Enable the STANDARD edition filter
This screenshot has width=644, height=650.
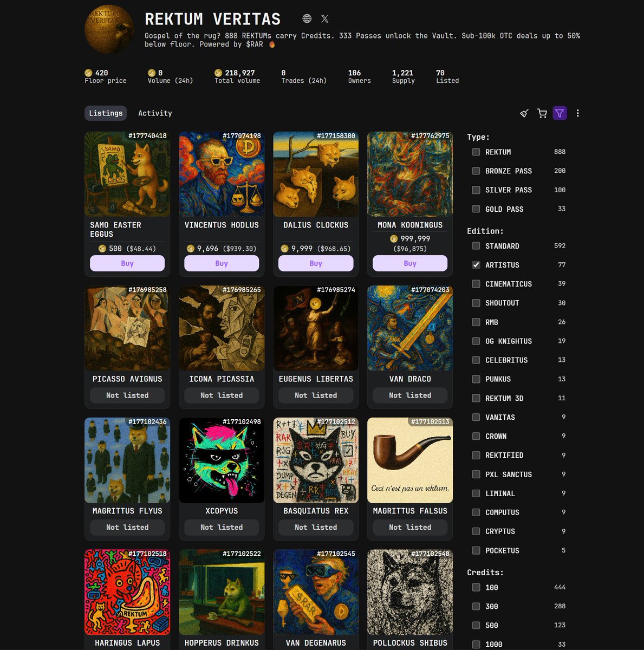click(476, 246)
